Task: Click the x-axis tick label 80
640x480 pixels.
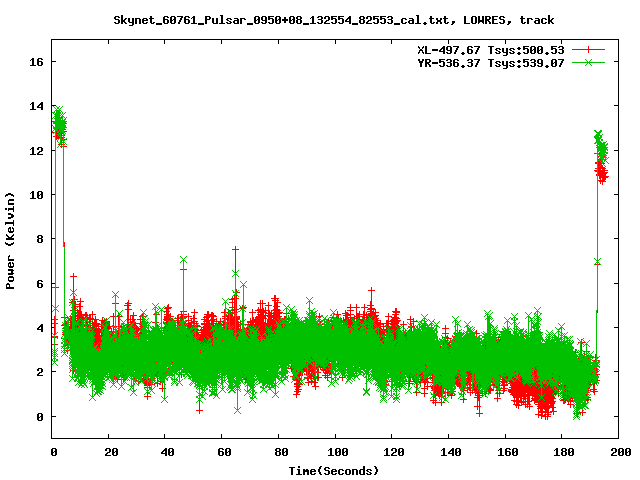Action: coord(281,452)
